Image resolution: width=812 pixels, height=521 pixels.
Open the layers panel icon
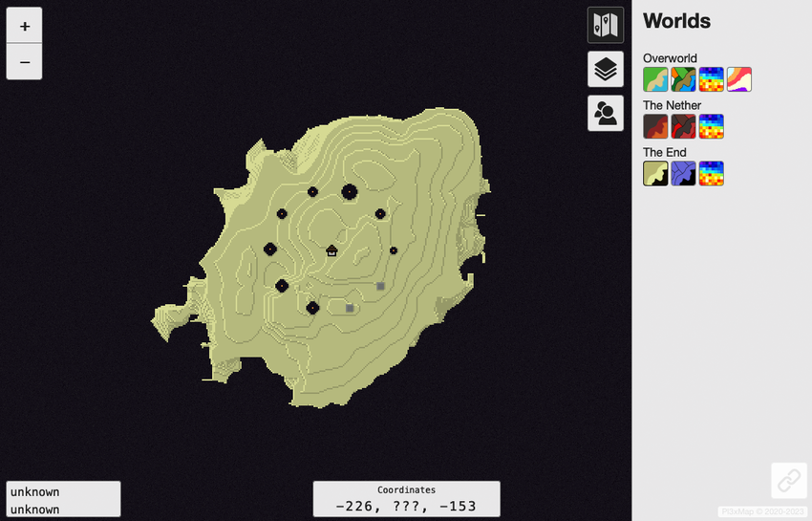coord(605,69)
